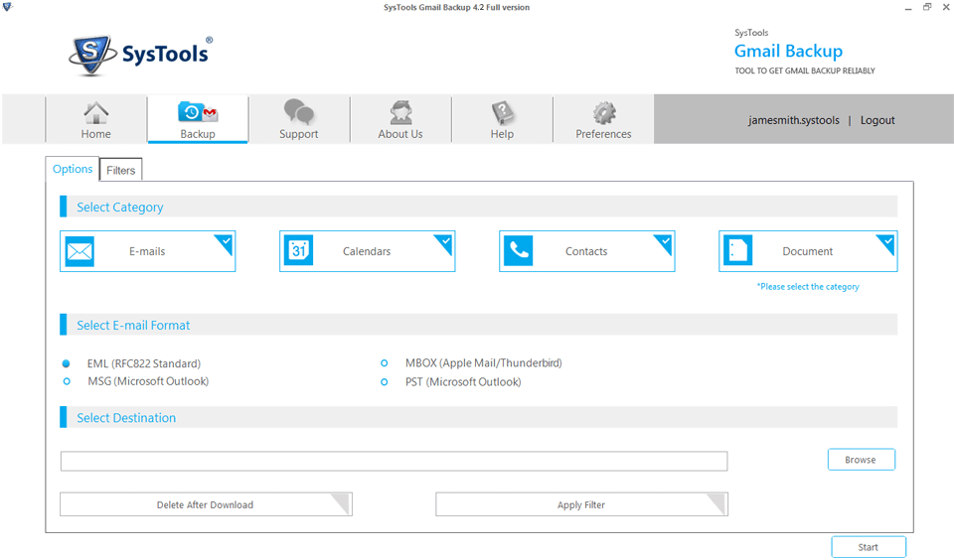Open Support chat bubbles icon

pos(299,112)
